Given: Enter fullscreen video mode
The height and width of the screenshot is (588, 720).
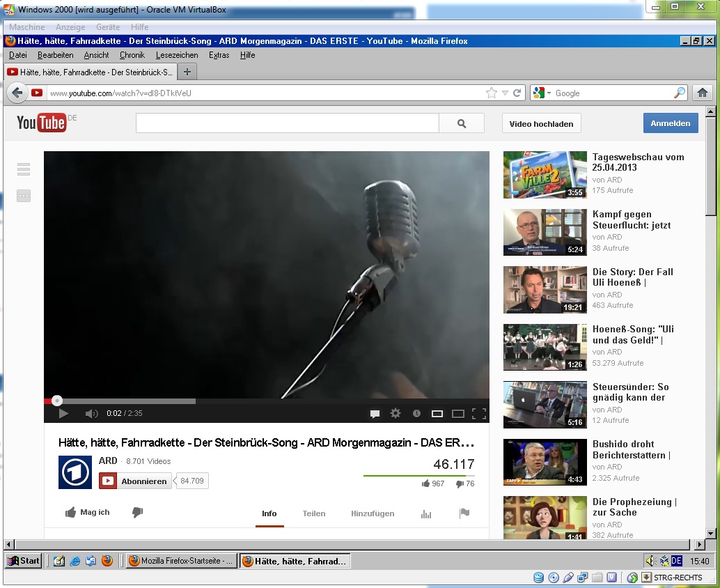Looking at the screenshot, I should pyautogui.click(x=479, y=414).
